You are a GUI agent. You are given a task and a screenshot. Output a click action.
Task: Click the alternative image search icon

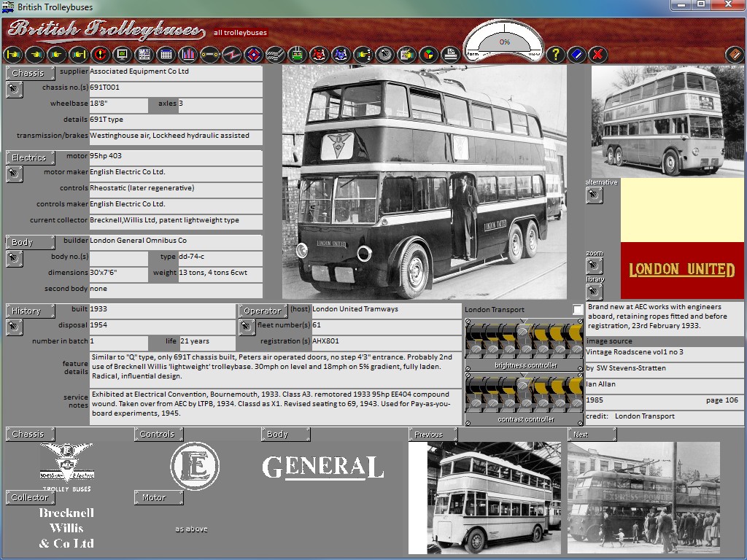point(595,195)
